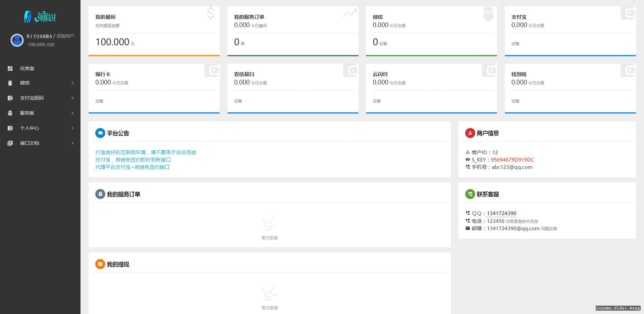Click the wallet icon on 支付宝 card

(628, 13)
